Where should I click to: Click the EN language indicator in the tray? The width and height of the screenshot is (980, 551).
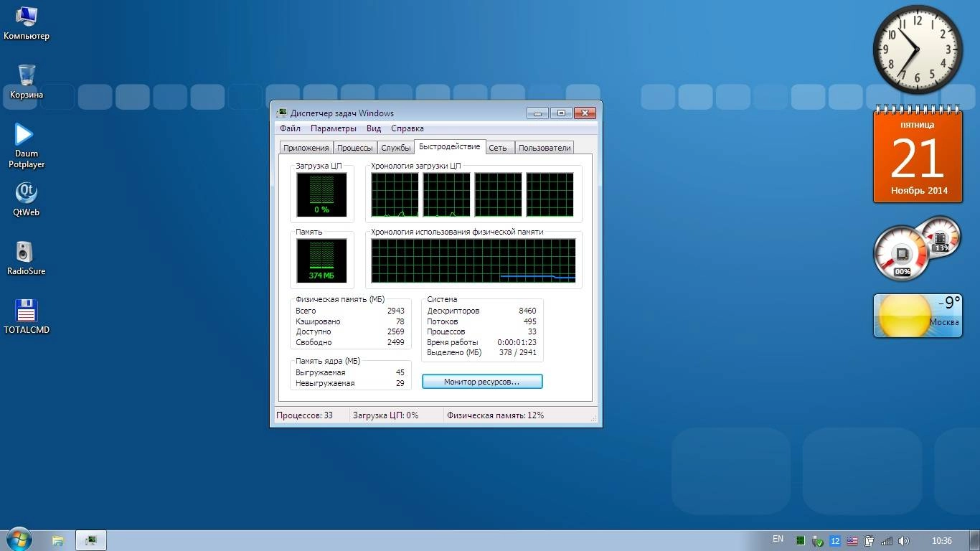[x=778, y=539]
